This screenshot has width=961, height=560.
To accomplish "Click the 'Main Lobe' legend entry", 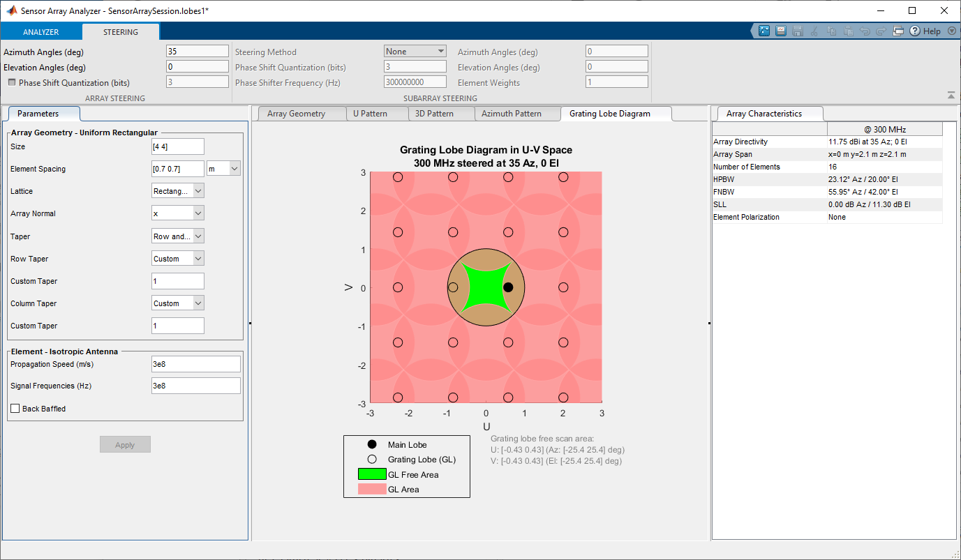I will (x=408, y=445).
